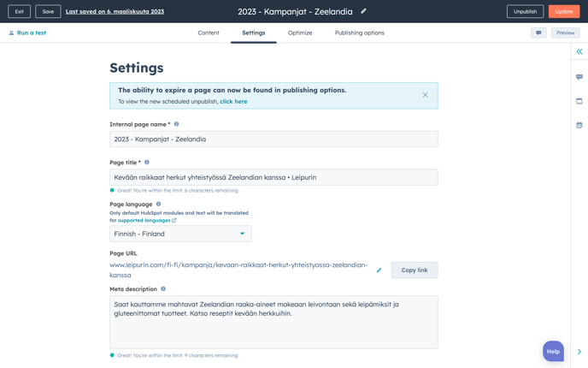This screenshot has height=368, width=588.
Task: Click the Exit button
Action: pos(19,11)
